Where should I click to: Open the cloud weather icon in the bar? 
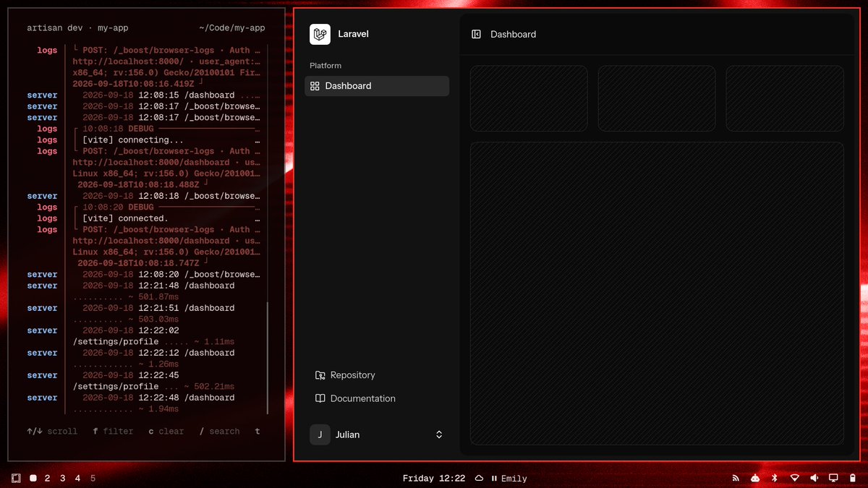click(x=479, y=478)
